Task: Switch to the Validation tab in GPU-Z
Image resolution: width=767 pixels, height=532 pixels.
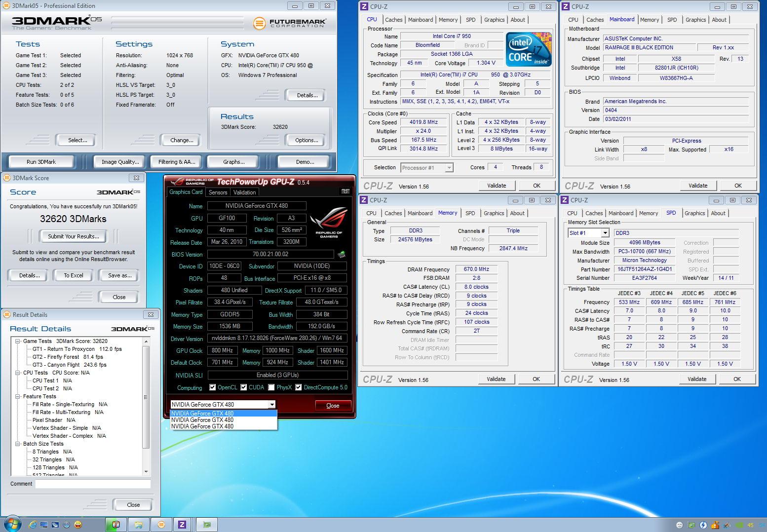Action: tap(244, 192)
